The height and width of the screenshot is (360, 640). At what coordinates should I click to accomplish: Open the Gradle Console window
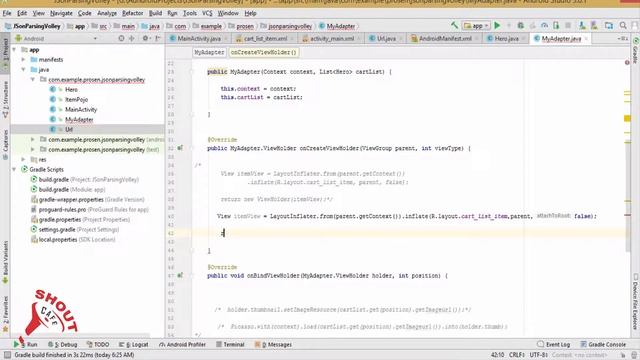pyautogui.click(x=603, y=344)
